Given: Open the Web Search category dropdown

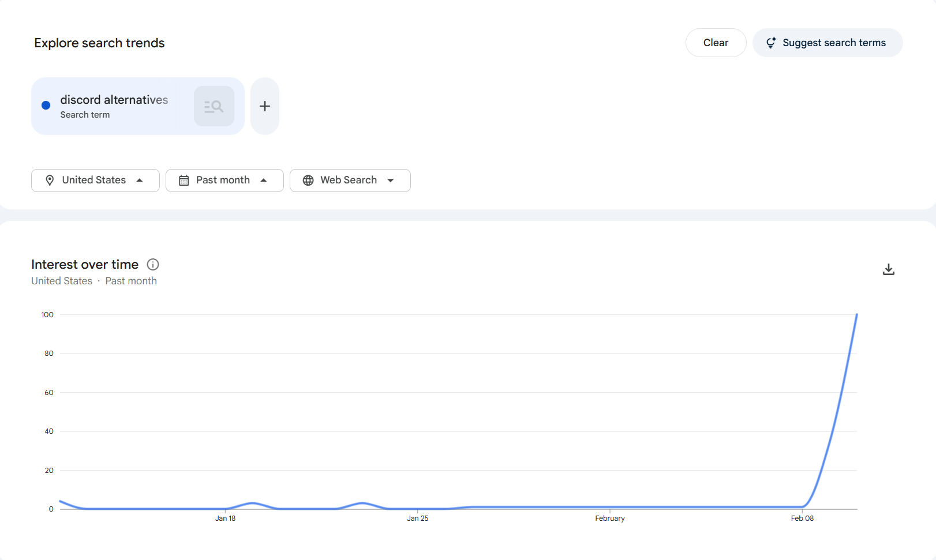Looking at the screenshot, I should coord(350,180).
